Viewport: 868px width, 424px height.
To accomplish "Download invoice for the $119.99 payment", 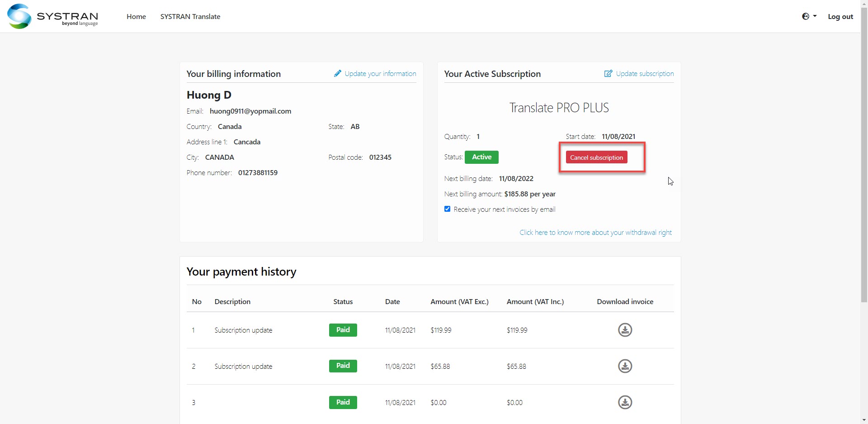I will (x=625, y=330).
